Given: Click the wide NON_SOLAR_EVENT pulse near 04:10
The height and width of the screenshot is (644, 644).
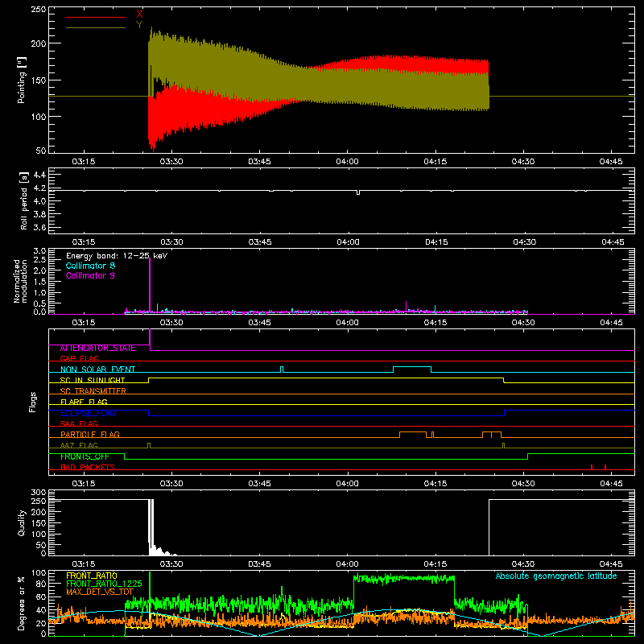Looking at the screenshot, I should point(412,369).
